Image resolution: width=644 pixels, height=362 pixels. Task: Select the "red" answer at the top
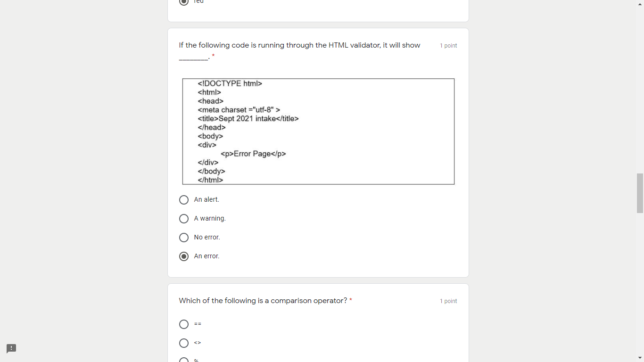[x=184, y=2]
